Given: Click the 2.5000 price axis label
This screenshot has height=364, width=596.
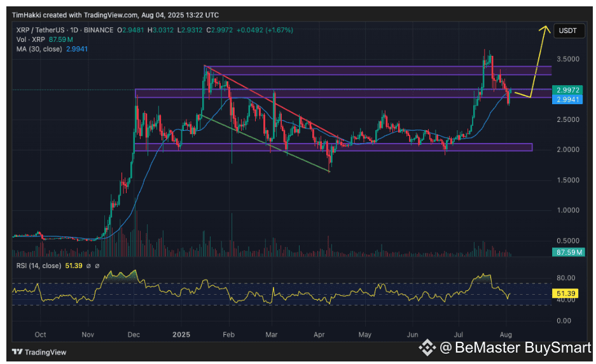Looking at the screenshot, I should tap(568, 119).
